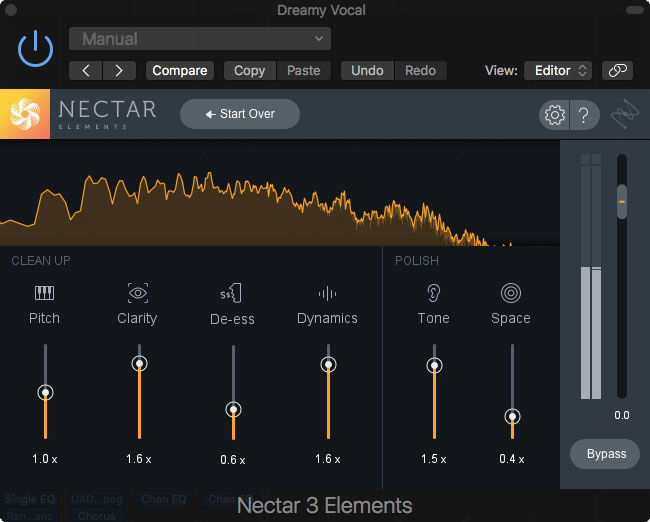Open help question mark icon

(x=585, y=115)
